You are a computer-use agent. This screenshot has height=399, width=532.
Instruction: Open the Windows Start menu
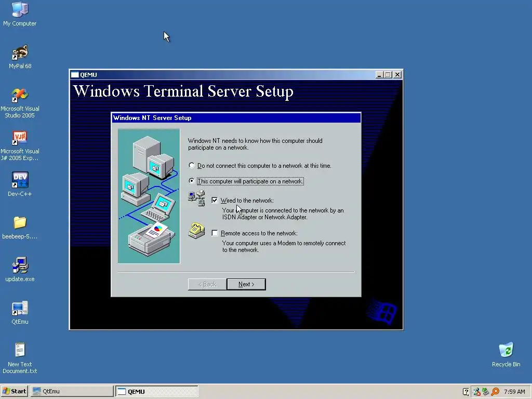(x=15, y=391)
